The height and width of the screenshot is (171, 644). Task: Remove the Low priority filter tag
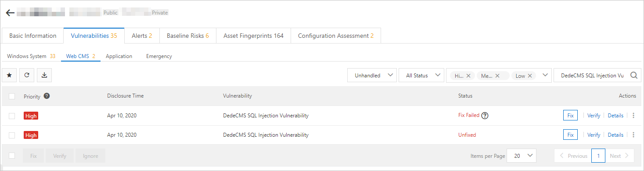pos(530,76)
